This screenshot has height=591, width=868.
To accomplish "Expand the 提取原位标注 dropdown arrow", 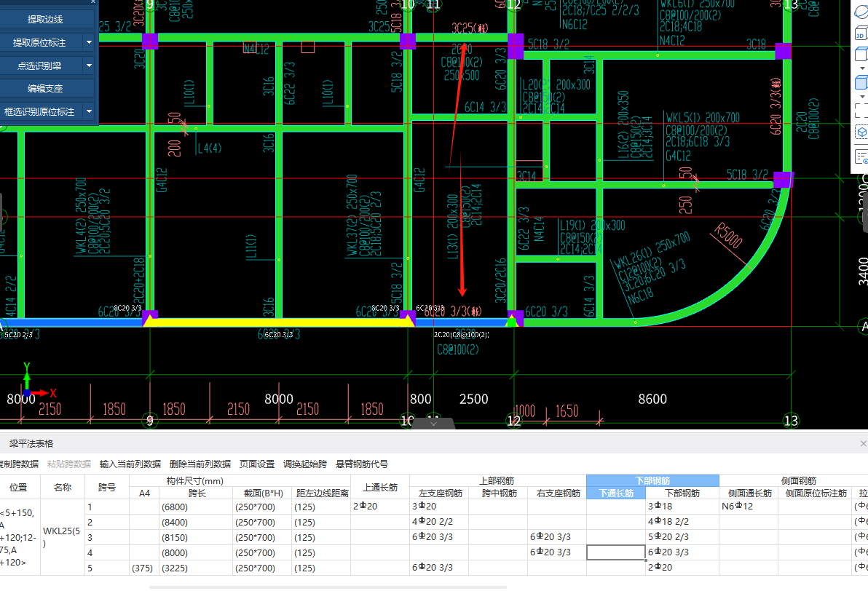I will click(89, 43).
